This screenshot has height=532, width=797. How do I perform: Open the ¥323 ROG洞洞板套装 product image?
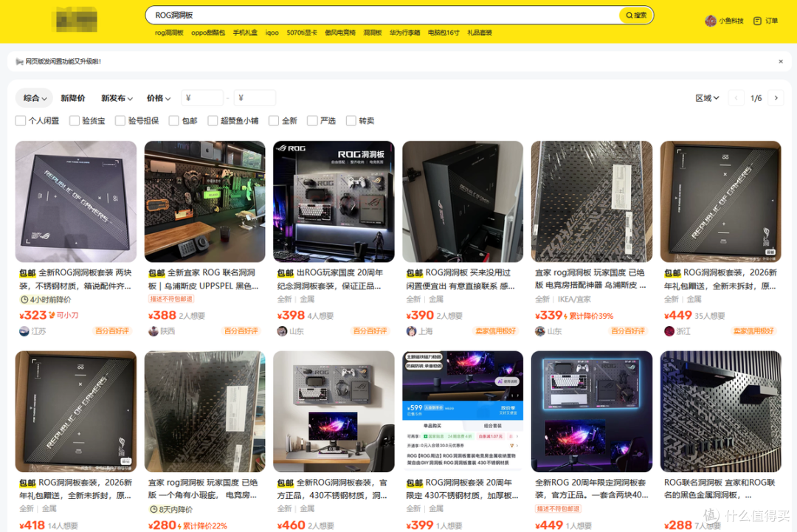pyautogui.click(x=76, y=201)
